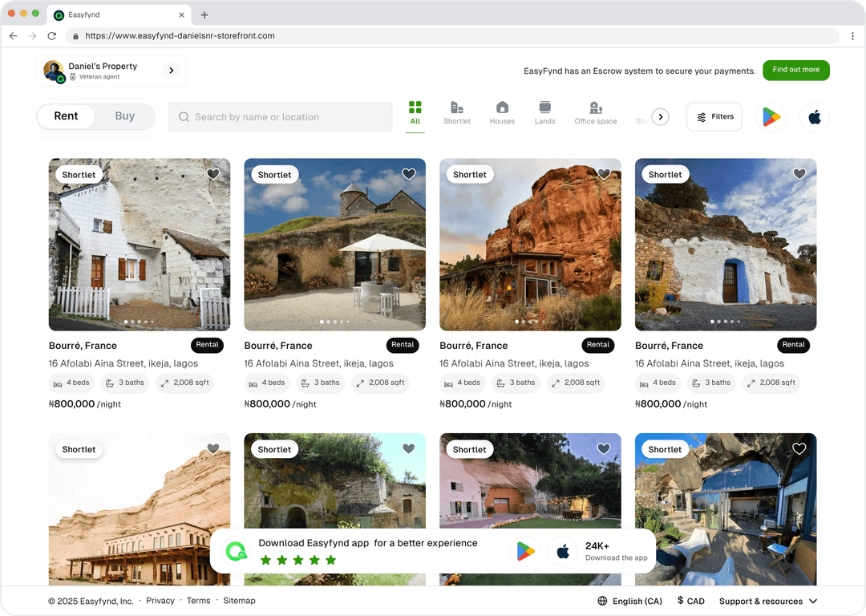Viewport: 866px width, 616px height.
Task: Switch the listing mode to Buy
Action: (124, 116)
